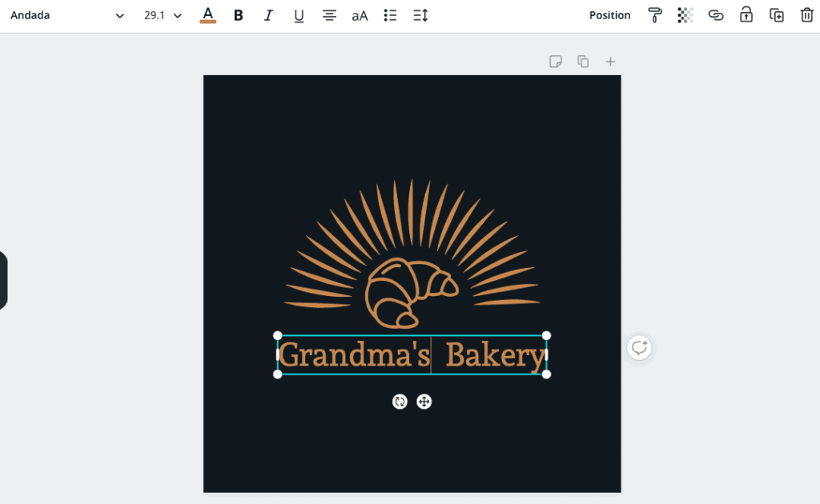Click inside the Grandma's Bakery text box
Screen dimensions: 820x504
[412, 355]
